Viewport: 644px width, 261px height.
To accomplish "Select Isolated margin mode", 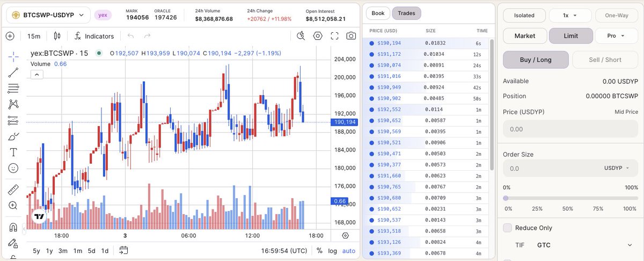I will [524, 16].
